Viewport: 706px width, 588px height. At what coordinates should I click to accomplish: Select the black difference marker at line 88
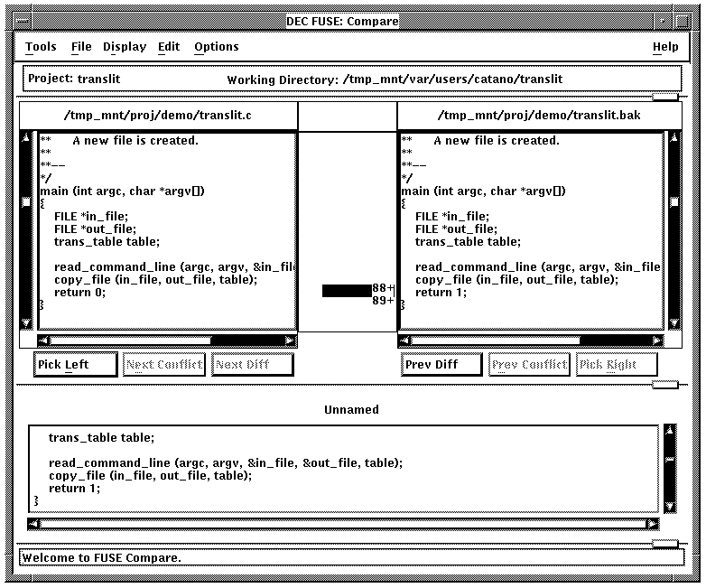click(x=347, y=290)
